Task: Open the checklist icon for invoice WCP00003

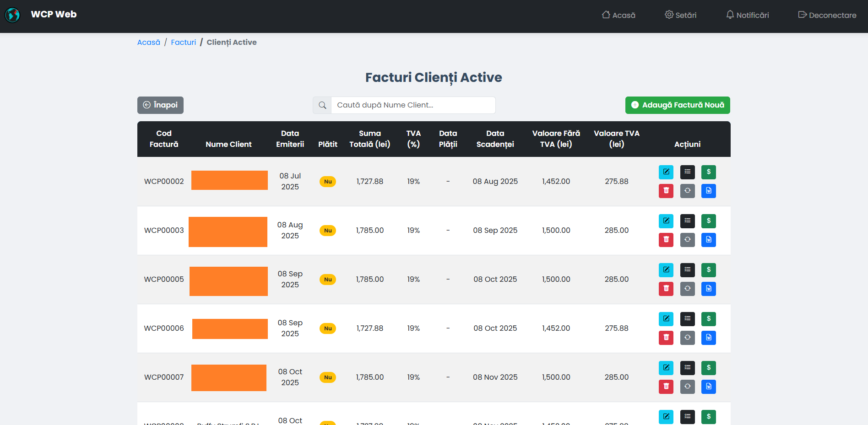Action: pyautogui.click(x=687, y=221)
